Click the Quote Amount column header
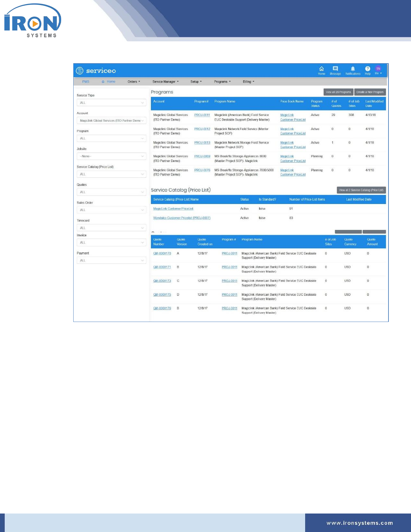Viewport: 411px width, 532px height. click(x=372, y=242)
